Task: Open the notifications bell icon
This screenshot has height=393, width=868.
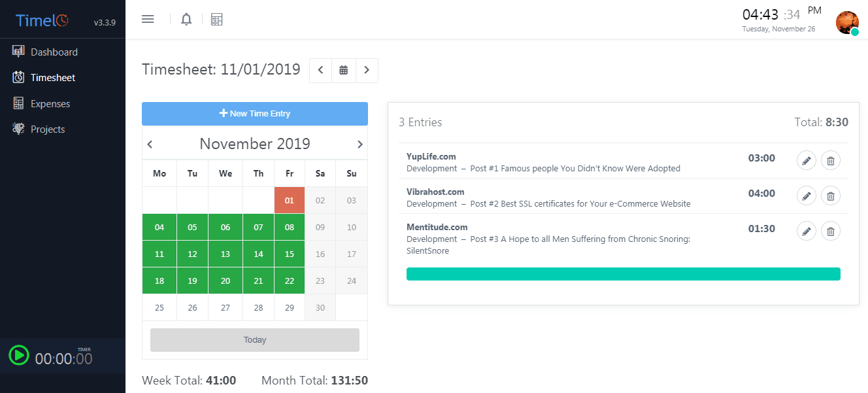Action: 186,19
